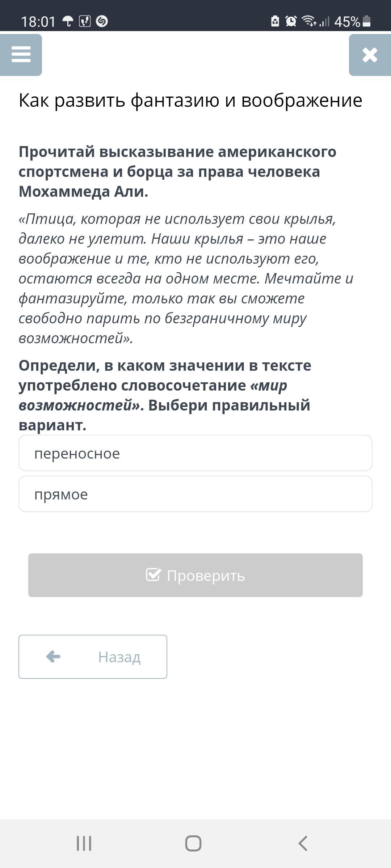Close the lesson with X button
391x868 pixels.
(x=370, y=55)
